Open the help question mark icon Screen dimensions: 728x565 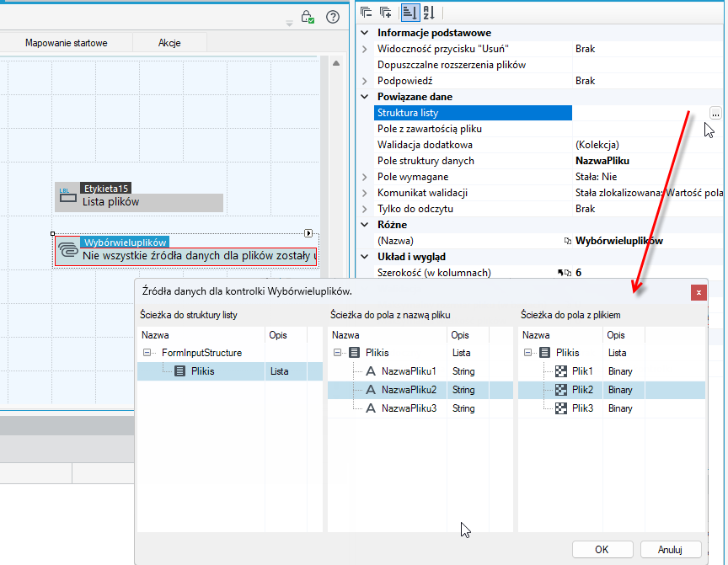[333, 17]
